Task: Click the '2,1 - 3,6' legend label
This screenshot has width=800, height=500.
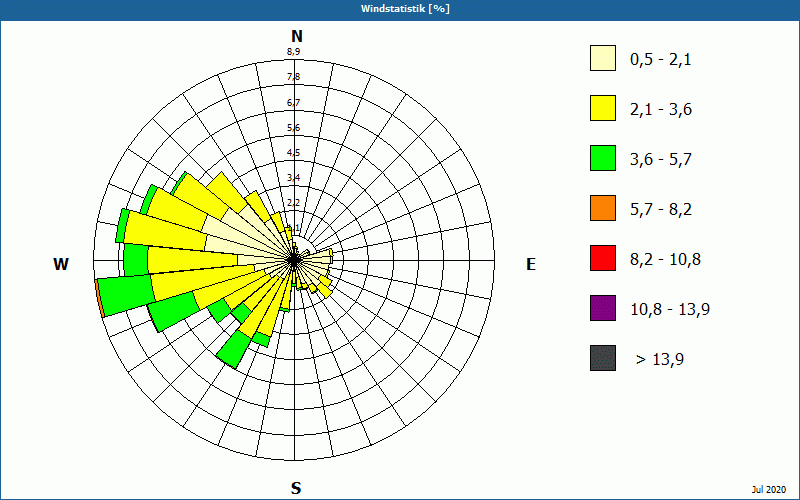Action: coord(661,110)
